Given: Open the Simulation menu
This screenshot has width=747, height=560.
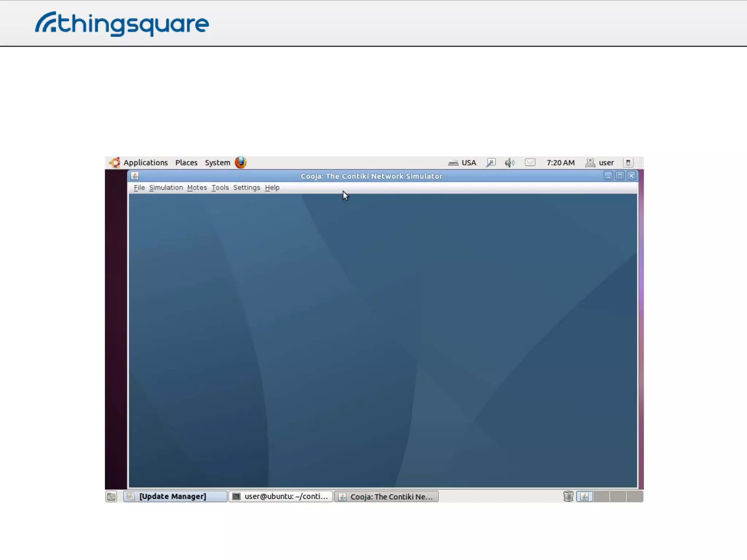Looking at the screenshot, I should pos(166,187).
